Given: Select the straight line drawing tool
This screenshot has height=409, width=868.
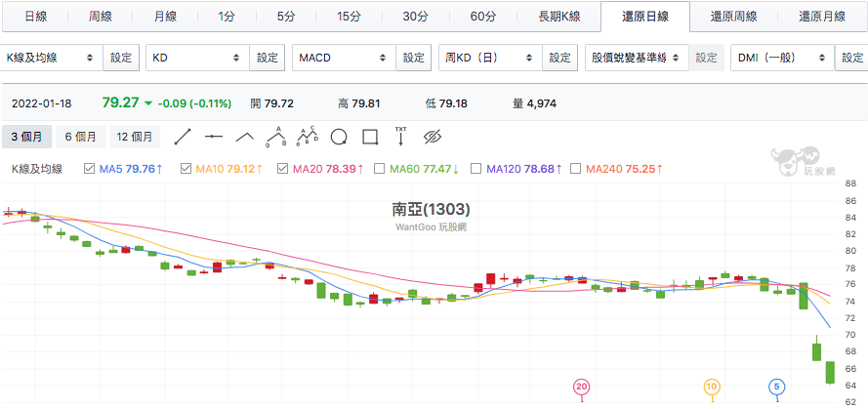Looking at the screenshot, I should [x=183, y=136].
